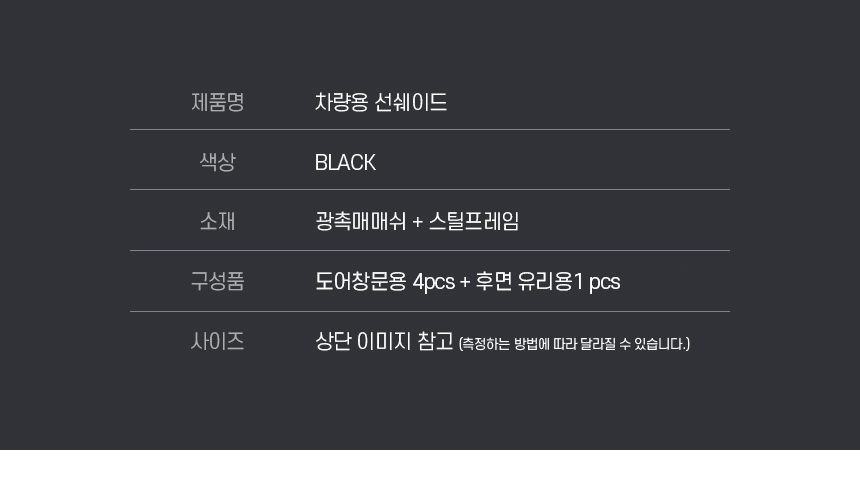Select the 상단 이미지 참고 text
This screenshot has width=860, height=485.
click(384, 341)
